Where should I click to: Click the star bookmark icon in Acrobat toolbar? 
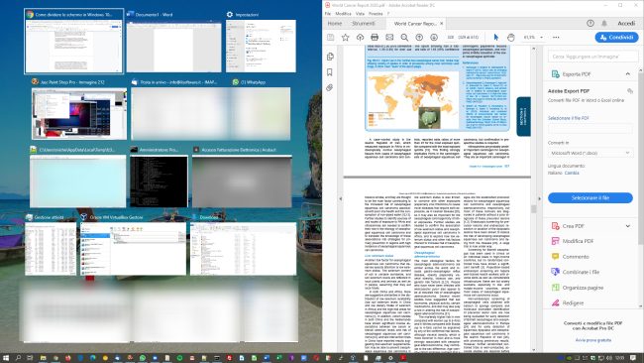point(346,38)
